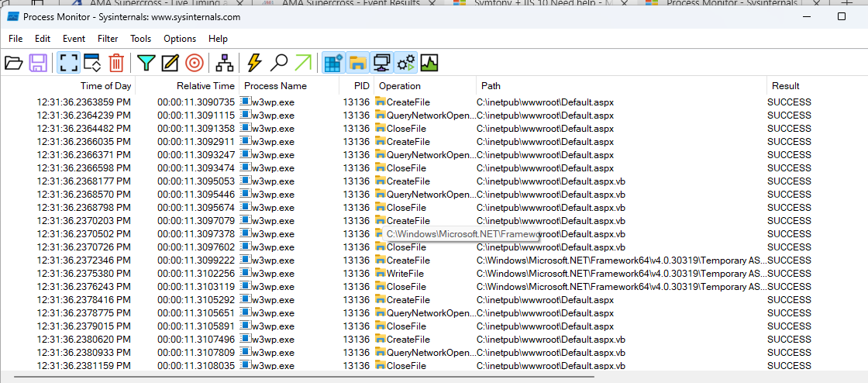
Task: Toggle Show Registry Activity
Action: pos(334,63)
